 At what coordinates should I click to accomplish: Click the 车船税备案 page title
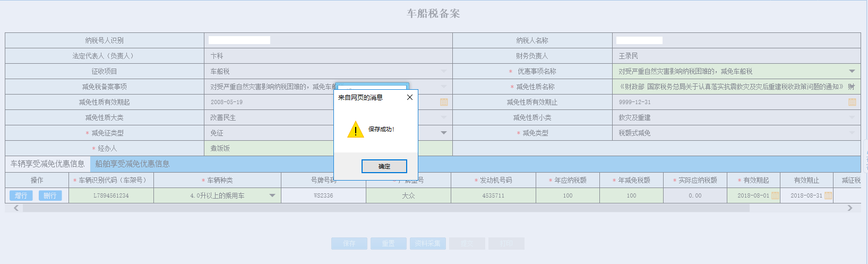[433, 14]
